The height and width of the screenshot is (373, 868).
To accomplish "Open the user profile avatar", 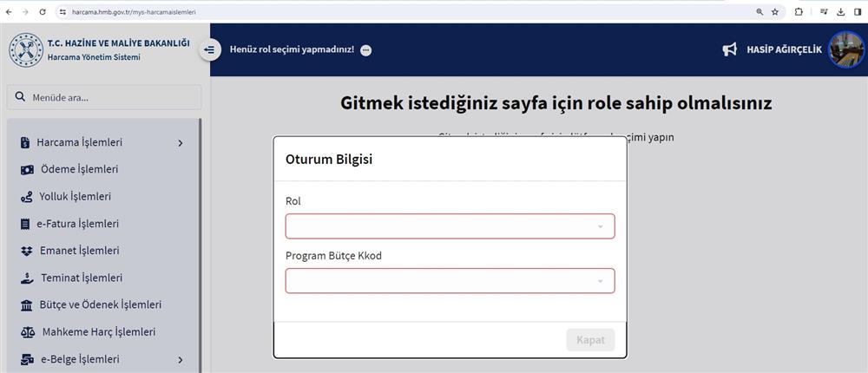I will click(x=845, y=49).
